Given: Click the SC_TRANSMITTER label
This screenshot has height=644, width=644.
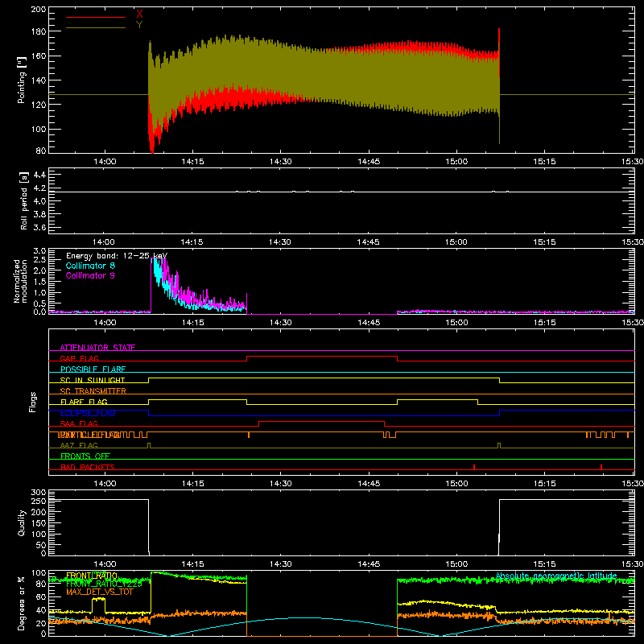Looking at the screenshot, I should (x=93, y=391).
